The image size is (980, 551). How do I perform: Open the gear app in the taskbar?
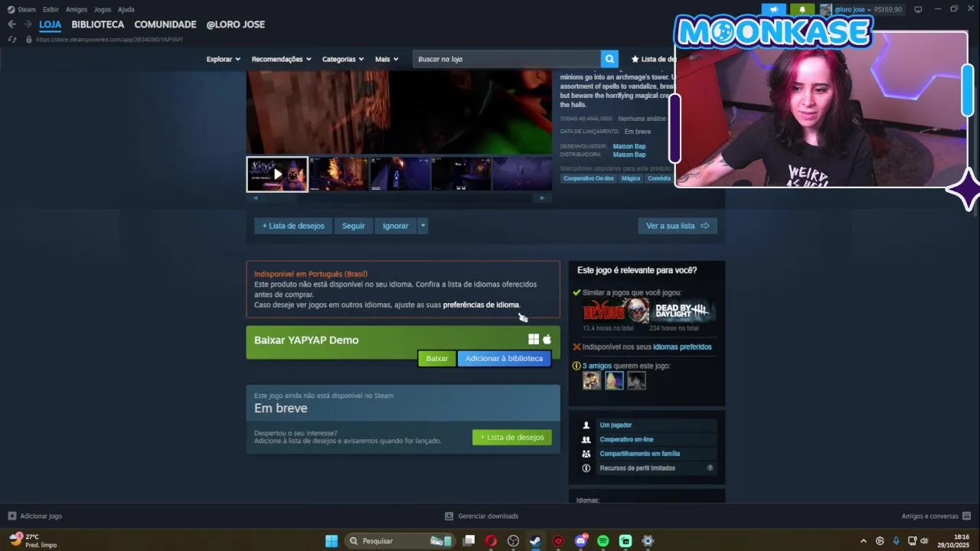648,541
